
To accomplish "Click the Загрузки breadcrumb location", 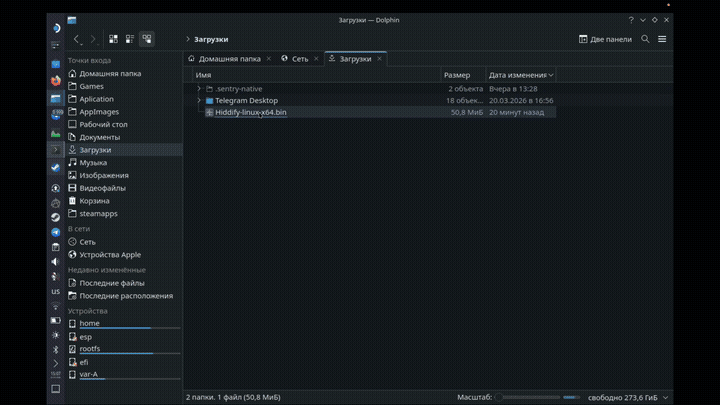I will (x=211, y=39).
